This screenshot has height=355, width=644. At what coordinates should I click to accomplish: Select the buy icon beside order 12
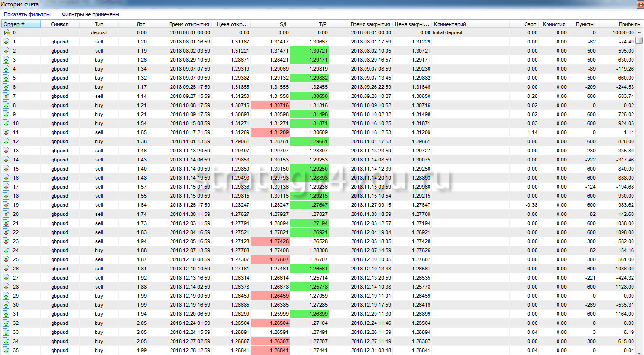[6, 142]
